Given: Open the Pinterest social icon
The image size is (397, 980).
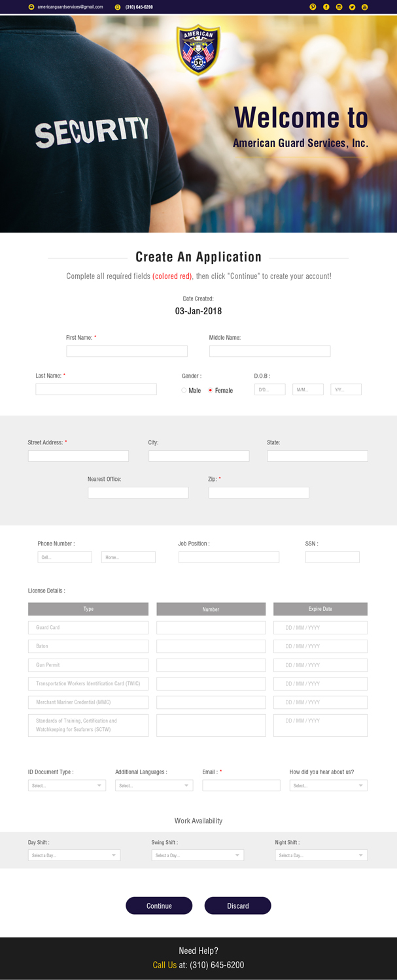Looking at the screenshot, I should [313, 7].
